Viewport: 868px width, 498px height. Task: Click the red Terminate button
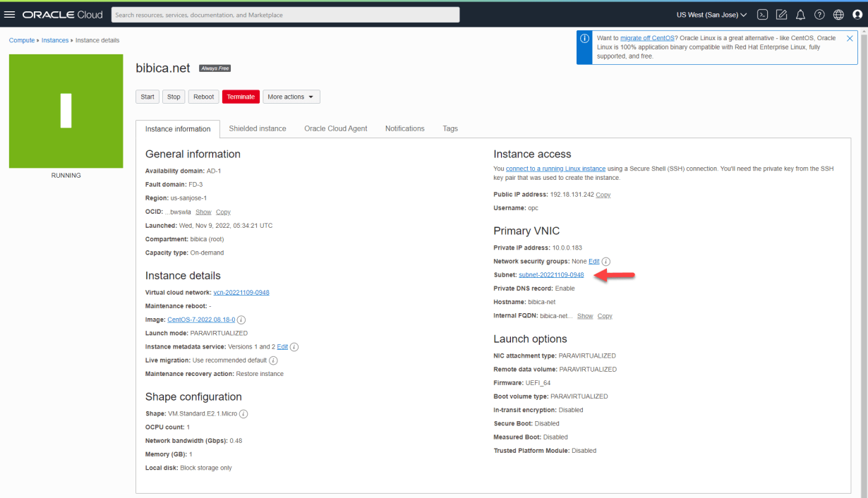coord(241,97)
